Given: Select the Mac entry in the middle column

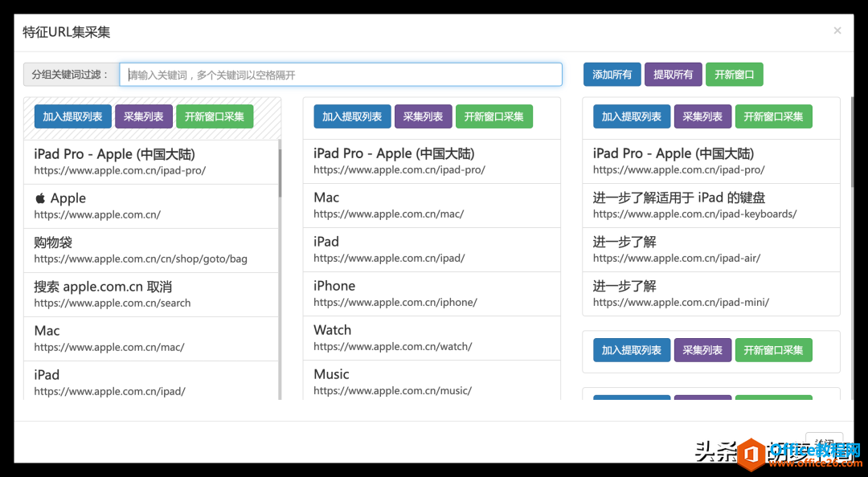Looking at the screenshot, I should tap(432, 206).
